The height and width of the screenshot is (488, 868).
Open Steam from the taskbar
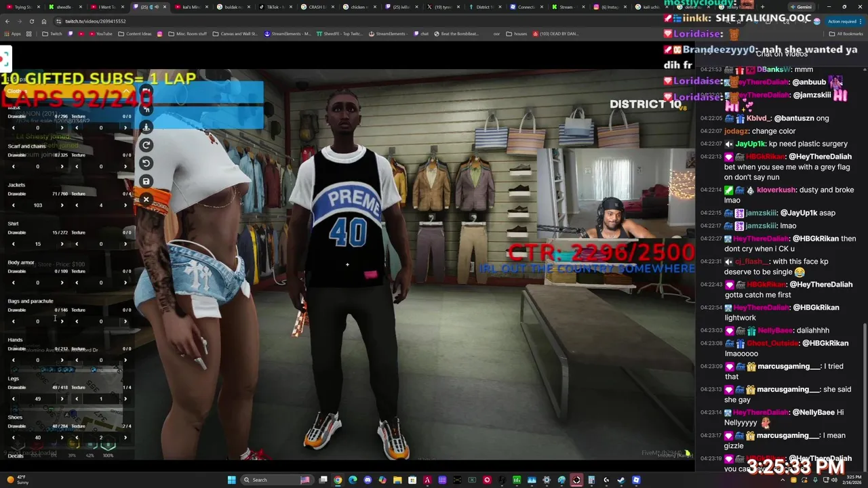(620, 480)
